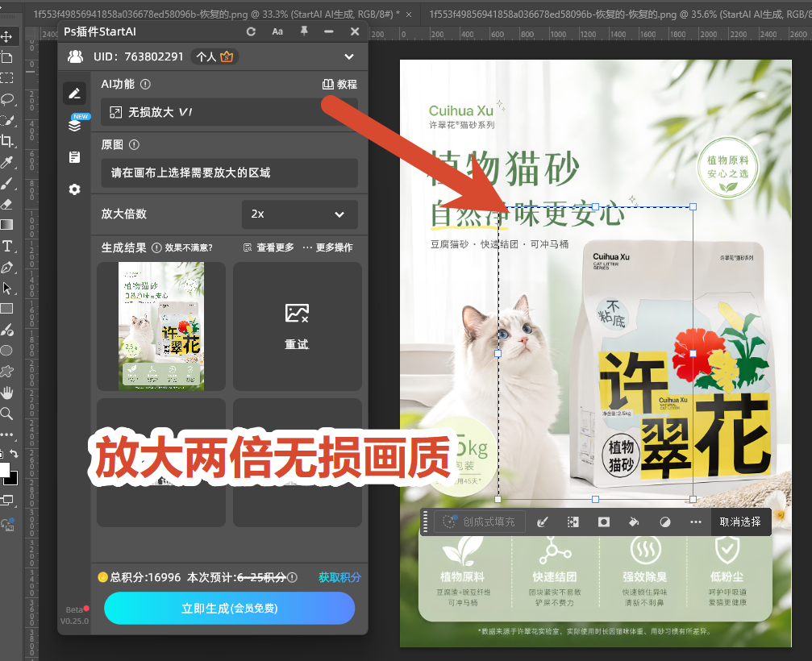
Task: Select the Pen tool
Action: pyautogui.click(x=6, y=267)
